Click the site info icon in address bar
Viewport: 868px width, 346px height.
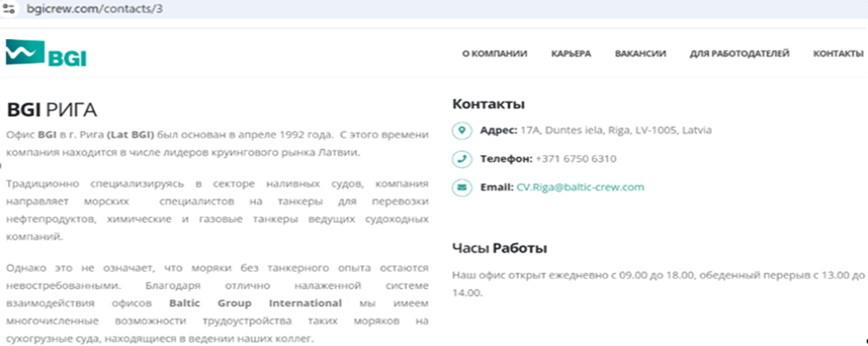[x=9, y=9]
